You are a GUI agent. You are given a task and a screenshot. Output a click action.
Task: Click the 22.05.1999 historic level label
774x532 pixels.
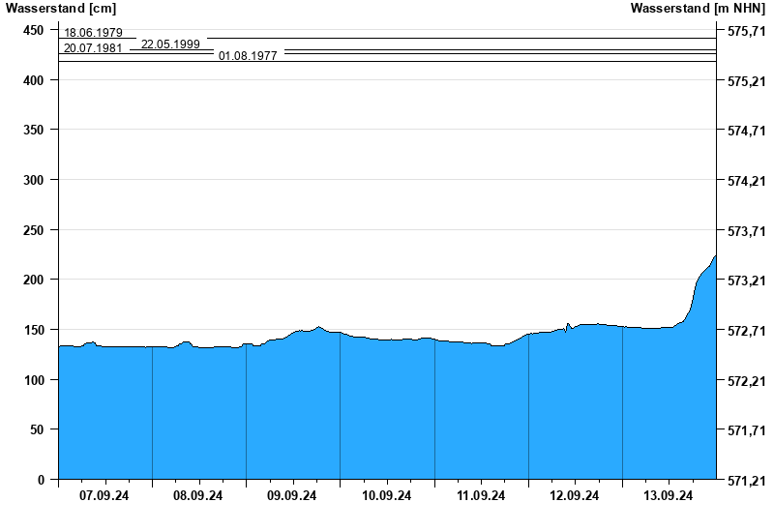click(170, 44)
